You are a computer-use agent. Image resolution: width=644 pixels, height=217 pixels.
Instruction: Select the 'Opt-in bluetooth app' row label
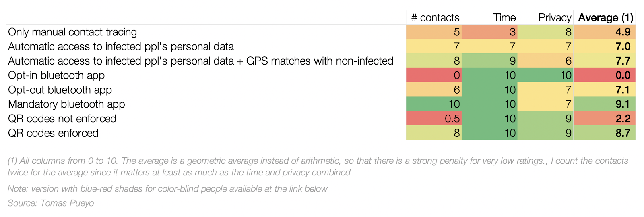click(x=56, y=75)
